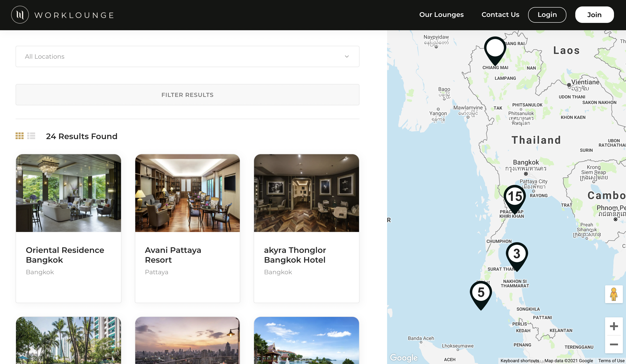Viewport: 626px width, 364px height.
Task: Open the palm trees lounge thumbnail
Action: coord(69,340)
